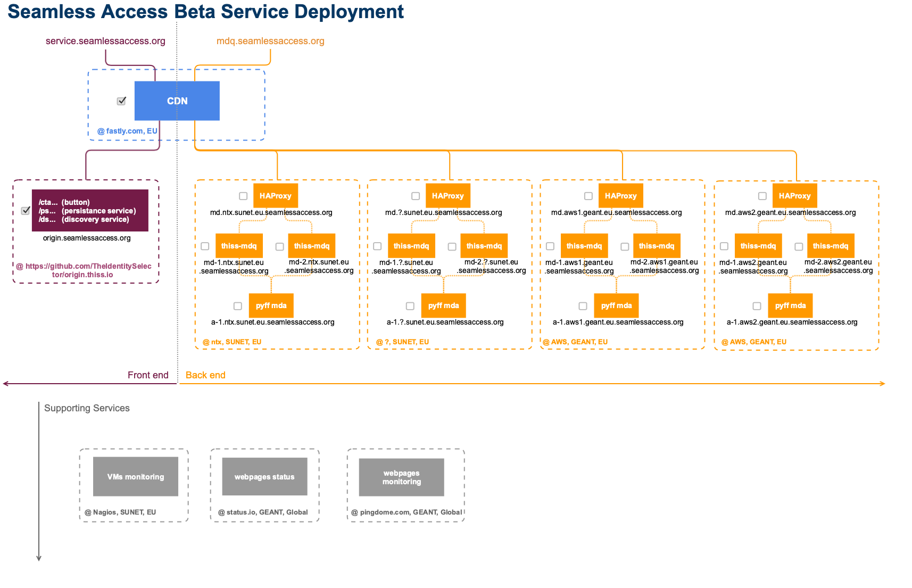The width and height of the screenshot is (912, 588).
Task: Click the md.ntx.sunet.eu.seamlessaccess.org label
Action: click(x=271, y=212)
